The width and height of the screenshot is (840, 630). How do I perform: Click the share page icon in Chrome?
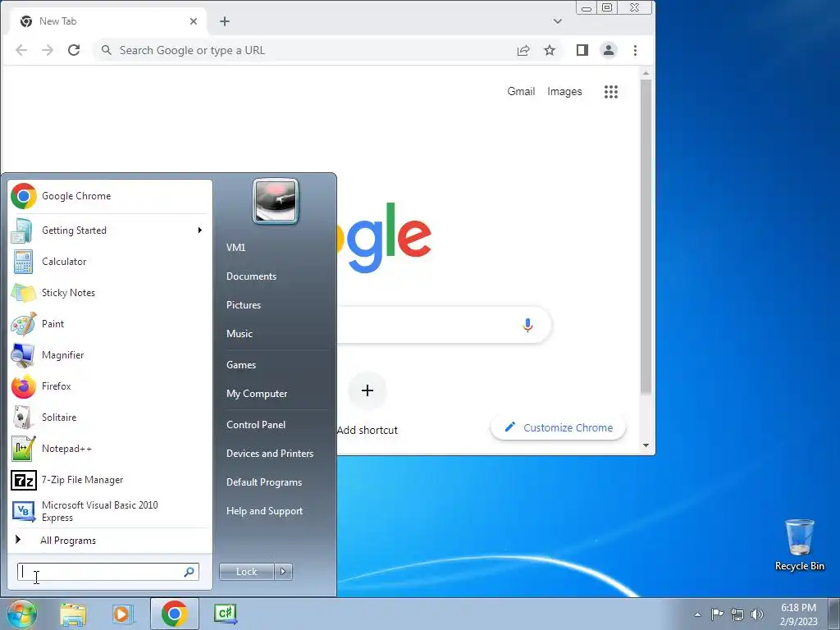point(523,50)
